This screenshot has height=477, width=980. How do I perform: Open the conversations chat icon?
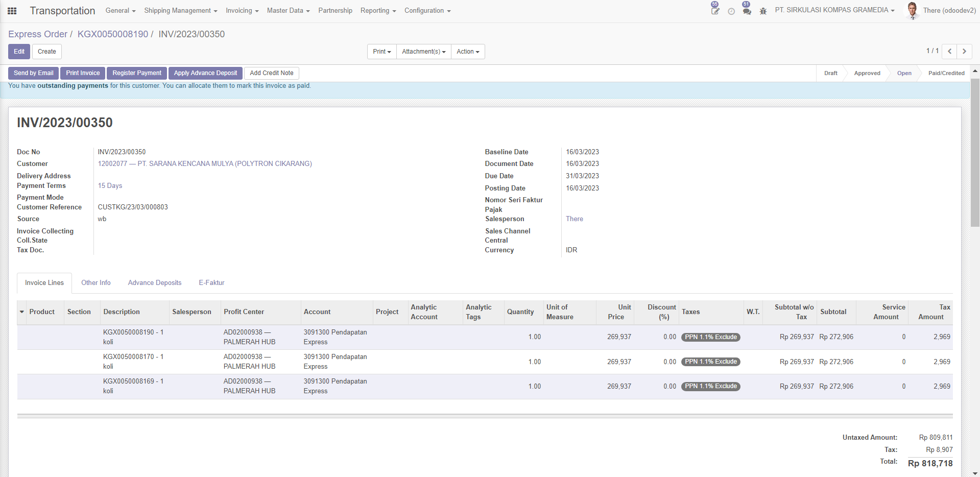pos(747,11)
